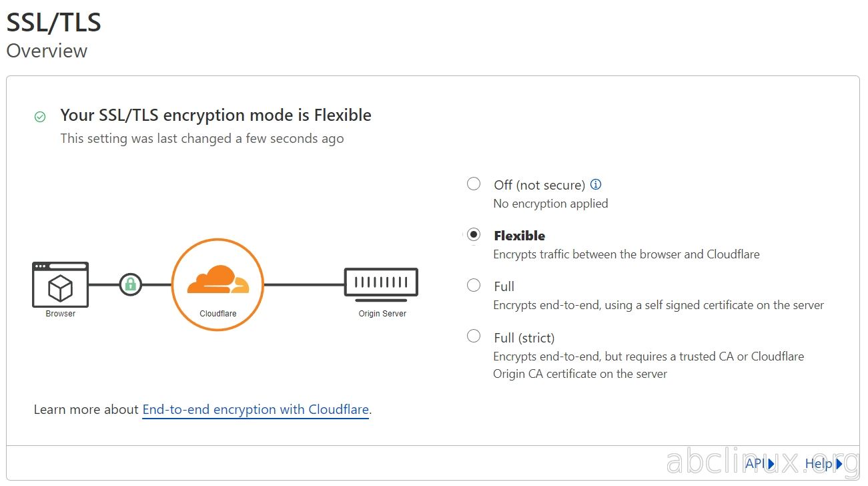Expand the API section

(x=760, y=463)
